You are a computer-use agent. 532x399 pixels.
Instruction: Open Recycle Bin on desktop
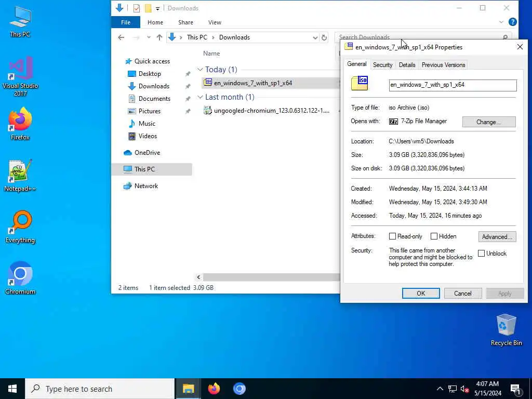tap(506, 330)
